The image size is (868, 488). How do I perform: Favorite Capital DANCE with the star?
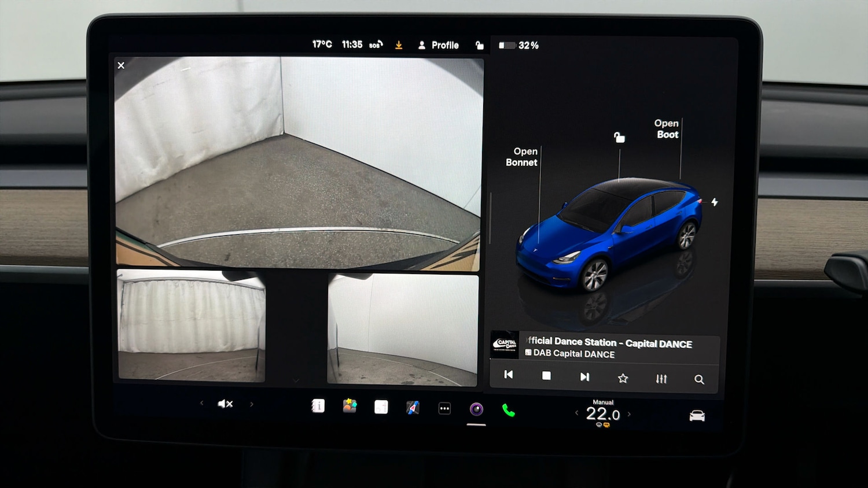[x=623, y=378]
